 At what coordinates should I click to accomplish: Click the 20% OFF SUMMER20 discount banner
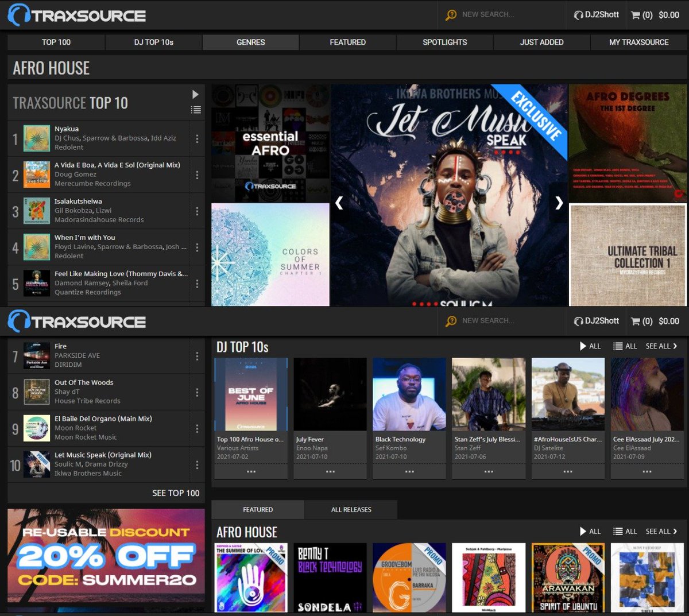pos(106,555)
